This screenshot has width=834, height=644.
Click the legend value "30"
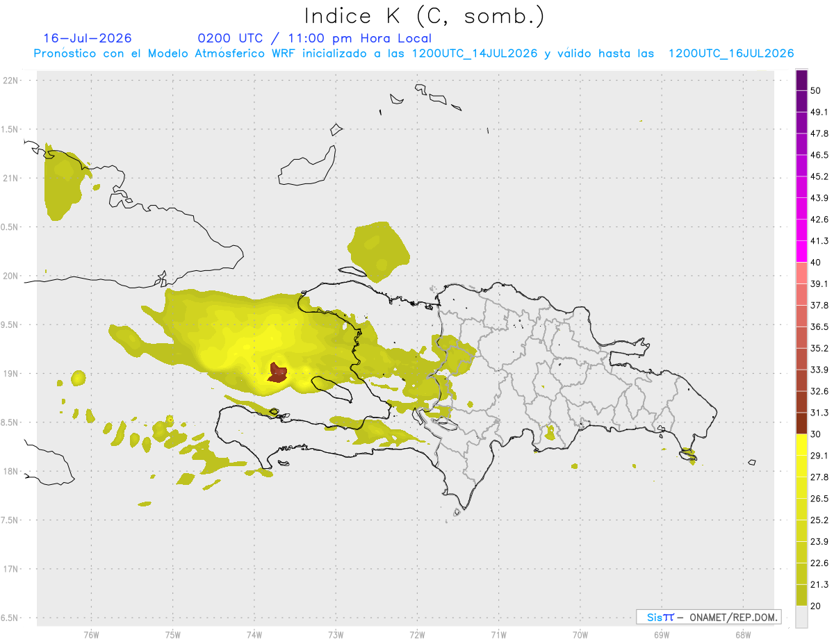pyautogui.click(x=816, y=434)
